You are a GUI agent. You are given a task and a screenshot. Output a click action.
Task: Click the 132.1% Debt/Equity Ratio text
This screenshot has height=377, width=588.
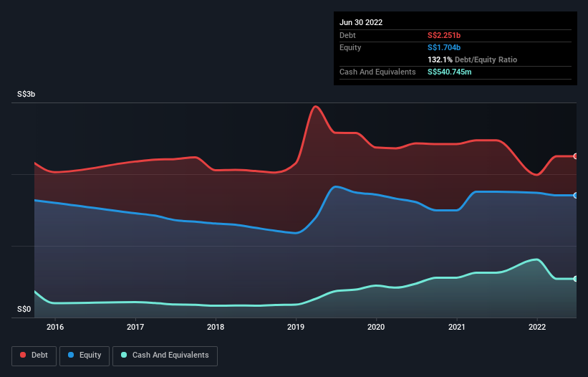472,59
